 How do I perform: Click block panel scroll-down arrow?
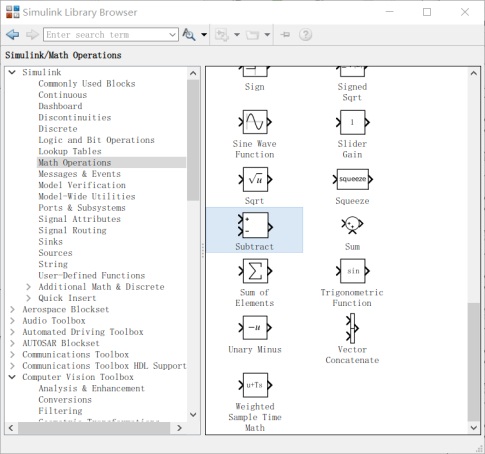(x=474, y=428)
